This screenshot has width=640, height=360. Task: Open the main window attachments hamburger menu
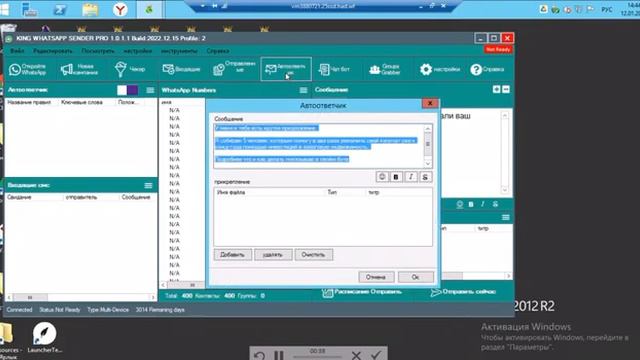click(x=506, y=218)
